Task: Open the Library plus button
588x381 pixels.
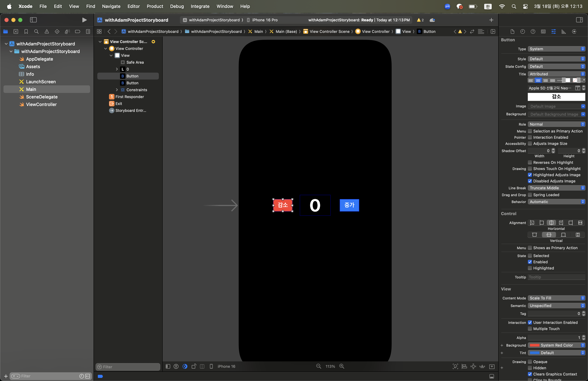Action: pyautogui.click(x=491, y=20)
